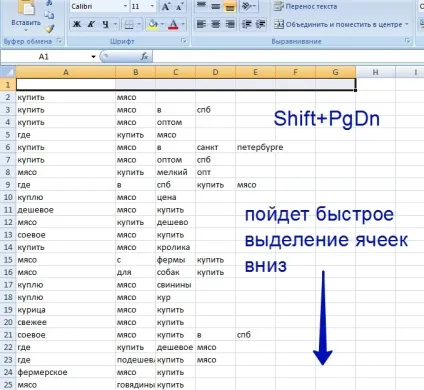
Task: Click cell 'собак' in row 16
Action: pyautogui.click(x=175, y=272)
